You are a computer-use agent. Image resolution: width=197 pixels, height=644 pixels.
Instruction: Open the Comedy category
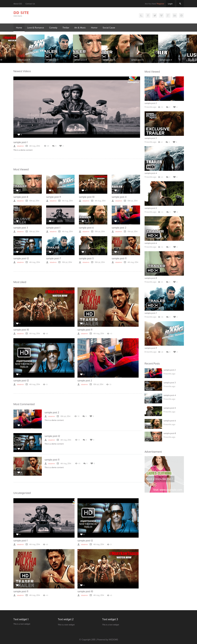[x=53, y=28]
